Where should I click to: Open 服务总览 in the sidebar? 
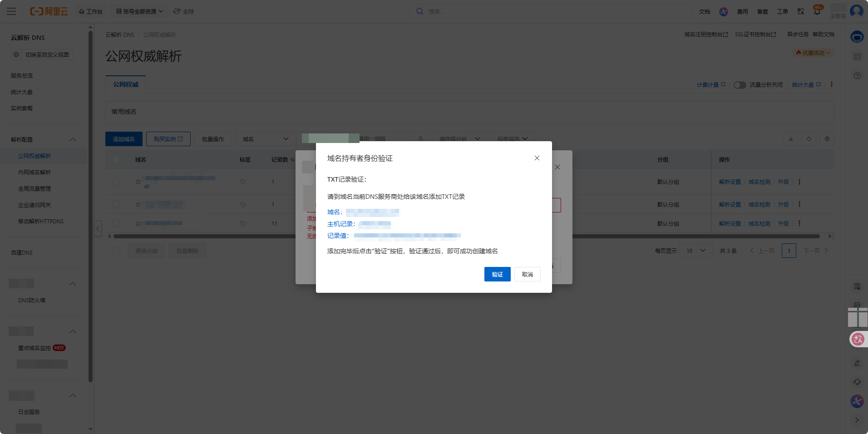click(x=22, y=75)
